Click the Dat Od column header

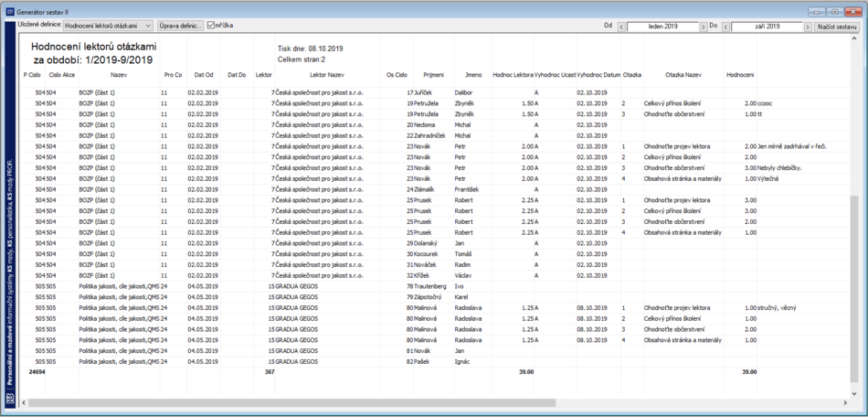click(204, 75)
